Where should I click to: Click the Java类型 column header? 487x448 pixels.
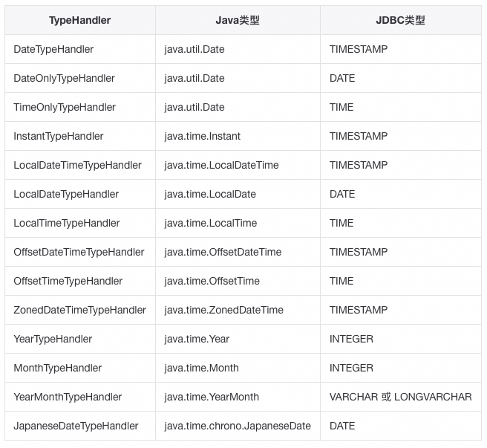point(238,20)
